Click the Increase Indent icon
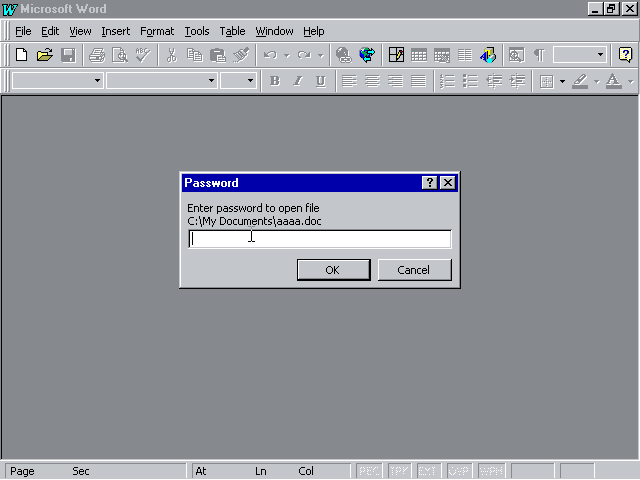 pyautogui.click(x=517, y=81)
